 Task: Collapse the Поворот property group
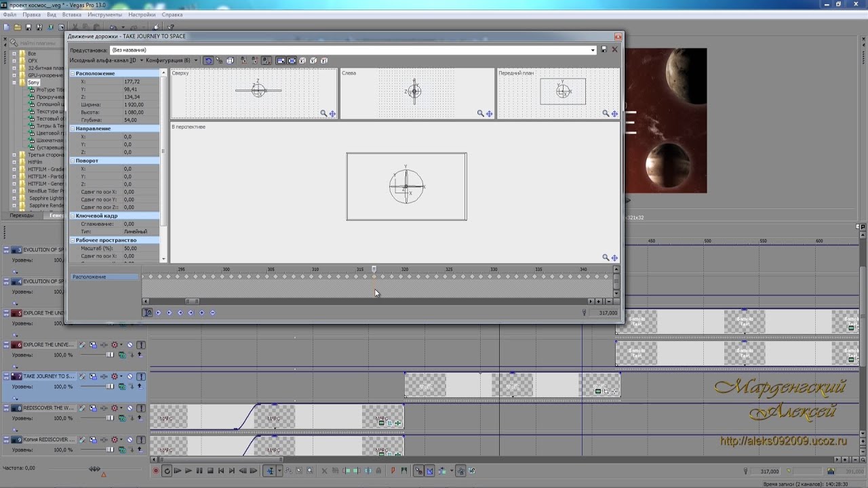click(x=73, y=161)
